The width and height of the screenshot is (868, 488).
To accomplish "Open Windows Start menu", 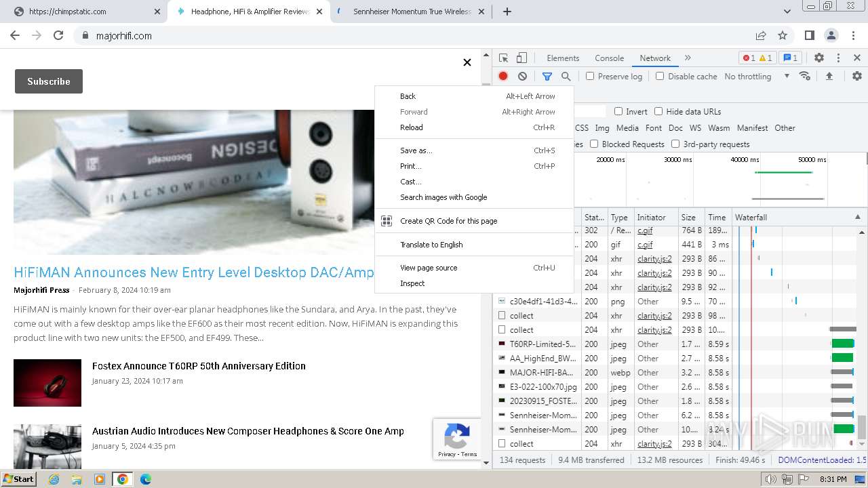I will pos(19,479).
